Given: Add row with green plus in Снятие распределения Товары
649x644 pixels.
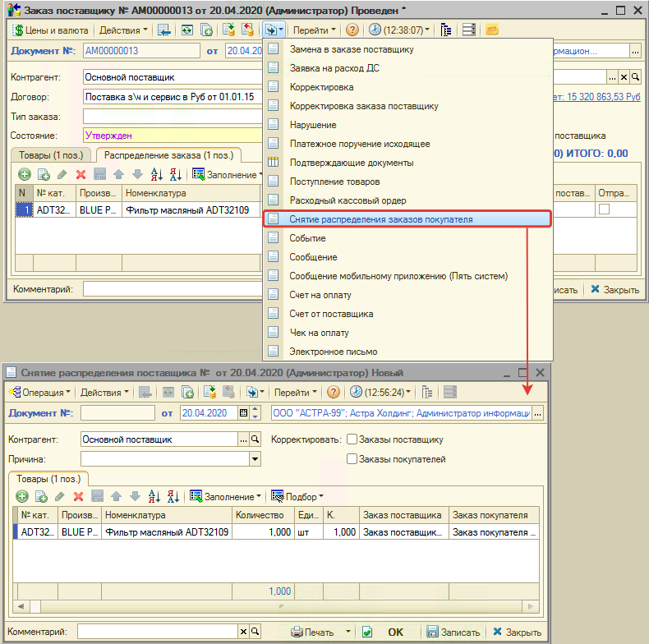Looking at the screenshot, I should coord(22,496).
